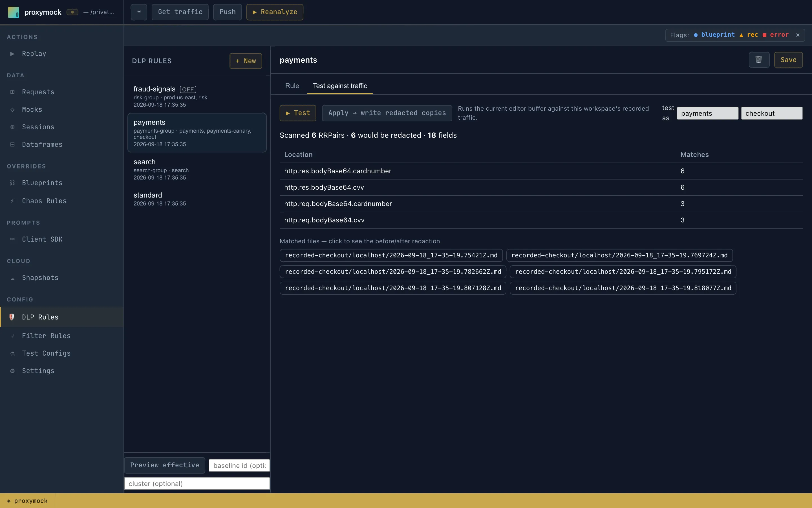This screenshot has width=812, height=508.
Task: Switch to the Rule tab
Action: tap(292, 86)
